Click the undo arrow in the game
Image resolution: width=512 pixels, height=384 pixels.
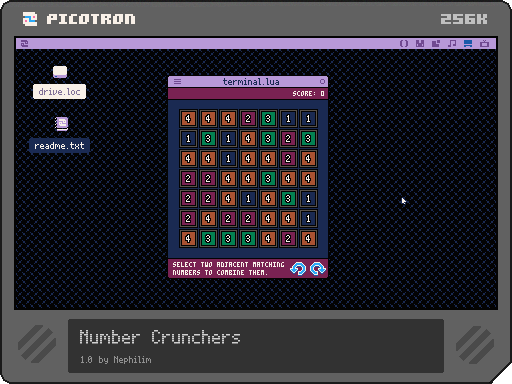(x=298, y=268)
